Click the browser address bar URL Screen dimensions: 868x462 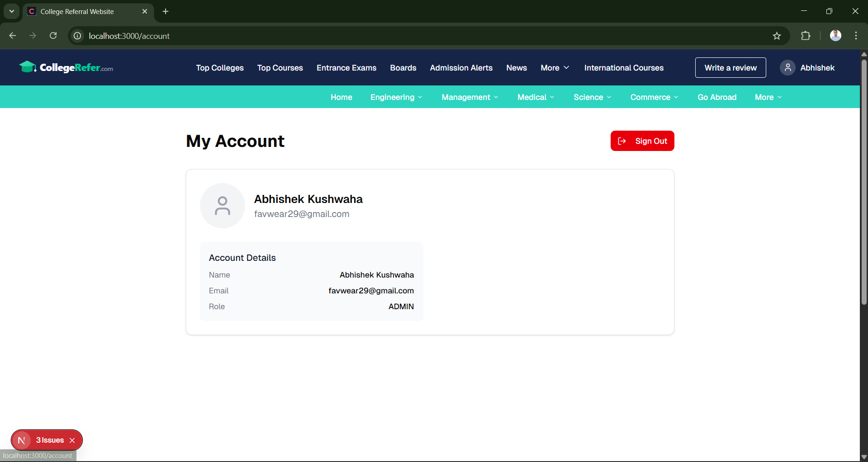(129, 36)
